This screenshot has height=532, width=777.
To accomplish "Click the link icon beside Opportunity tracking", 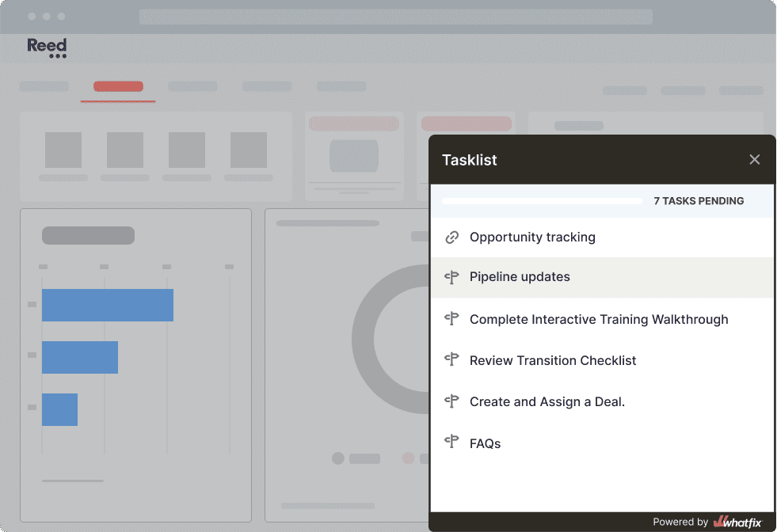I will 451,237.
